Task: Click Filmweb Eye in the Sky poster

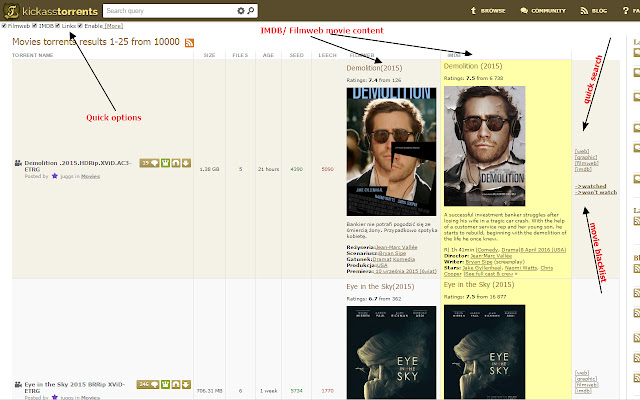Action: tap(391, 353)
